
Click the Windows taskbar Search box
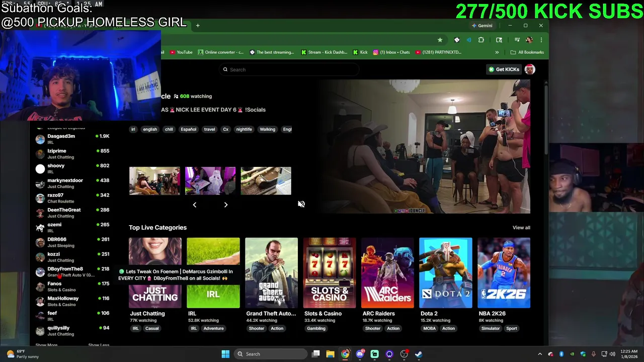click(x=271, y=354)
